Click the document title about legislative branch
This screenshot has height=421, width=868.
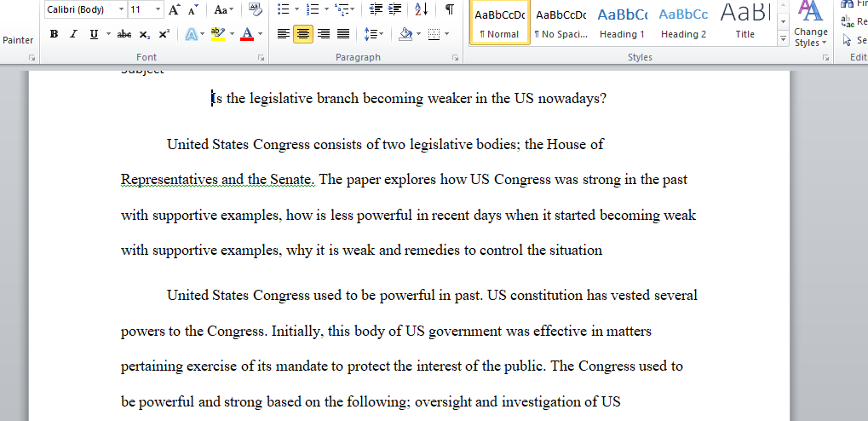pos(409,99)
